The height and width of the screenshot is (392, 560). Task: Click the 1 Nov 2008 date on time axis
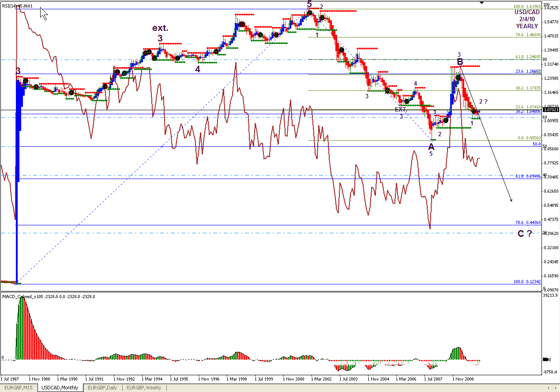click(x=463, y=378)
